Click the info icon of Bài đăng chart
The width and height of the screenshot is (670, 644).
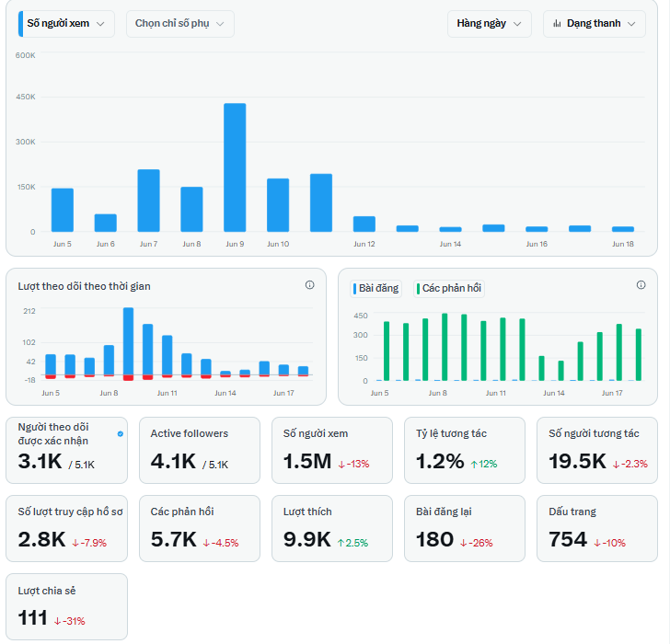coord(641,285)
